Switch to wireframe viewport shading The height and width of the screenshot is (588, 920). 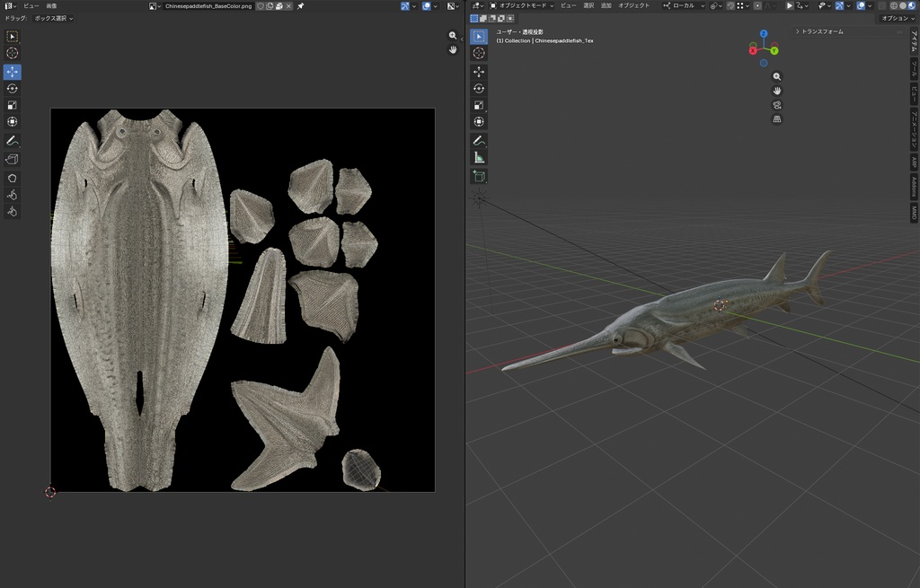tap(894, 6)
